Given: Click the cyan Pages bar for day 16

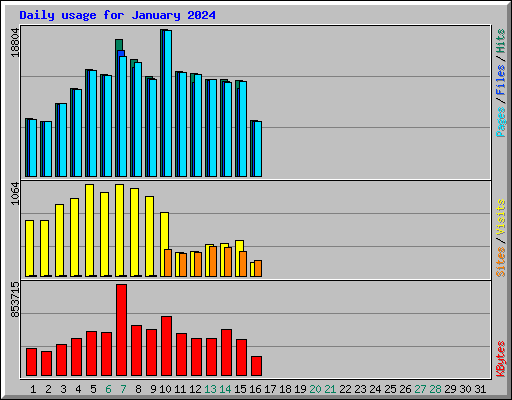Looking at the screenshot, I should [x=258, y=149].
